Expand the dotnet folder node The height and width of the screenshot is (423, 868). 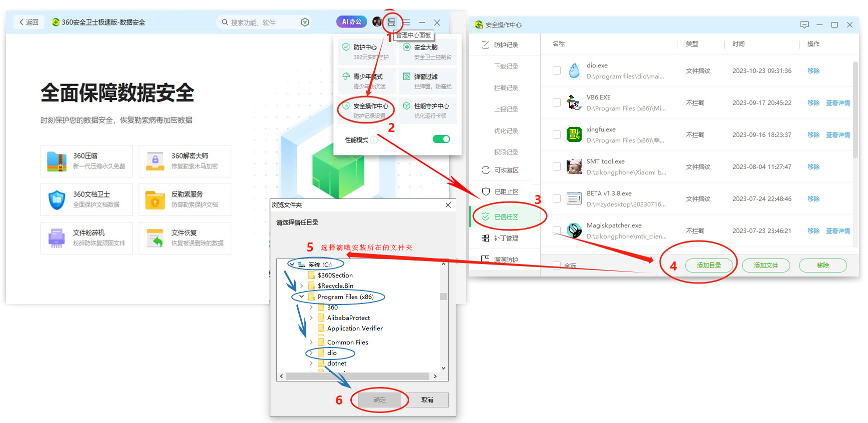pyautogui.click(x=311, y=363)
